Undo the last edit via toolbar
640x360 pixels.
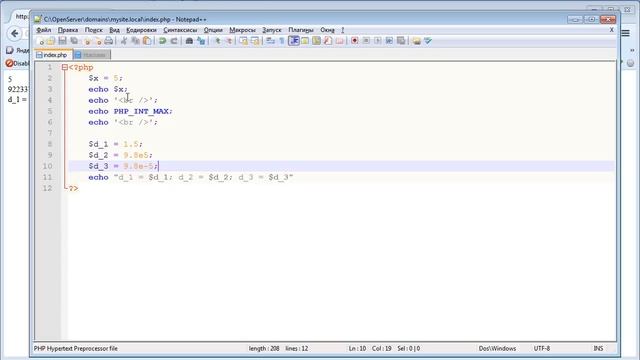162,41
